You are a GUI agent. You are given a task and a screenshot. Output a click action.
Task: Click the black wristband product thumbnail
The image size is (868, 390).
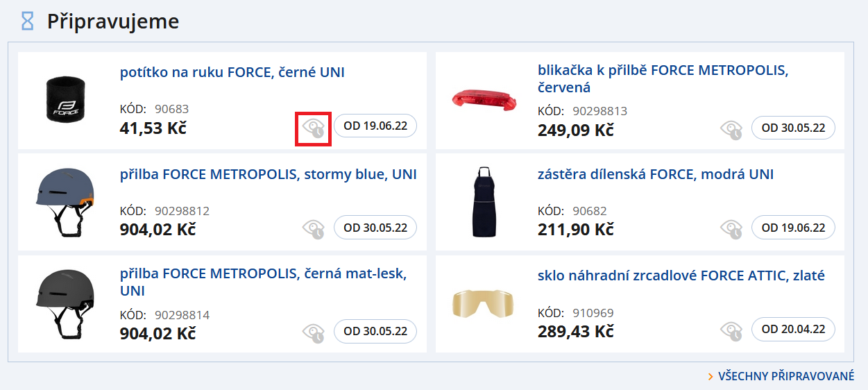[x=62, y=100]
